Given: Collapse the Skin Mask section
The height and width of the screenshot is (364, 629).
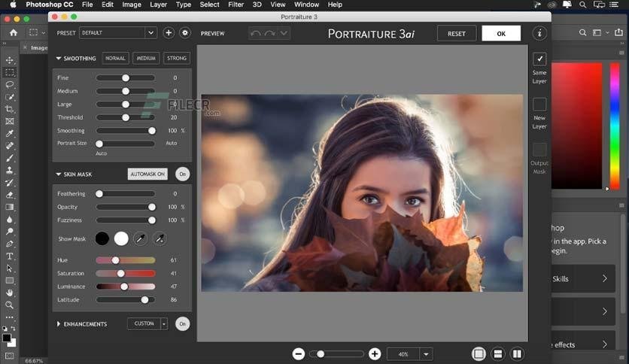Looking at the screenshot, I should tap(59, 174).
